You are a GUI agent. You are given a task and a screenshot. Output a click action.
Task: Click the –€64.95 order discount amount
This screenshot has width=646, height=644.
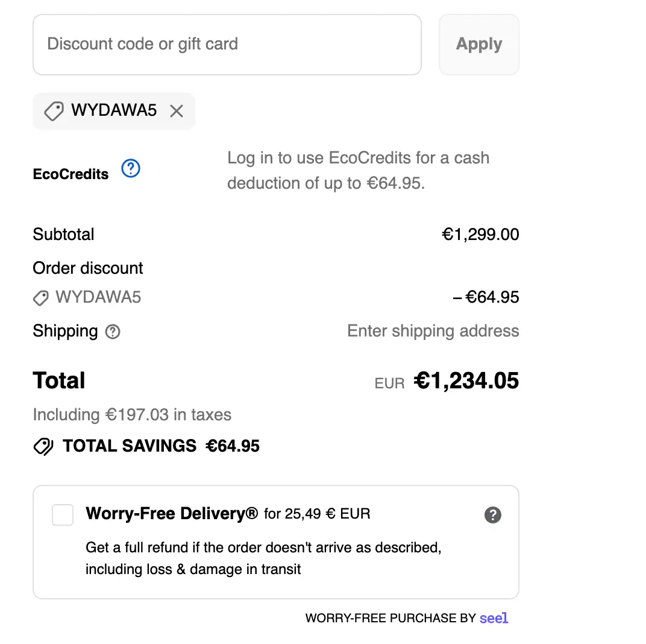pyautogui.click(x=486, y=297)
